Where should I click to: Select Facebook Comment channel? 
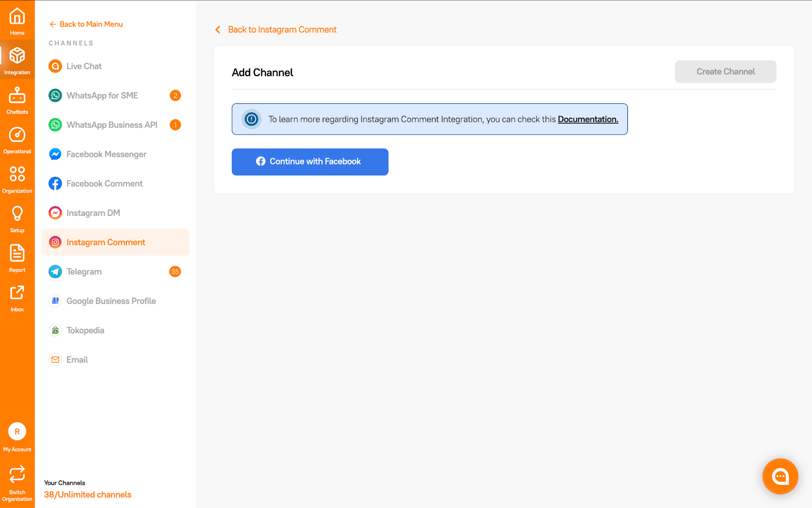pos(105,183)
